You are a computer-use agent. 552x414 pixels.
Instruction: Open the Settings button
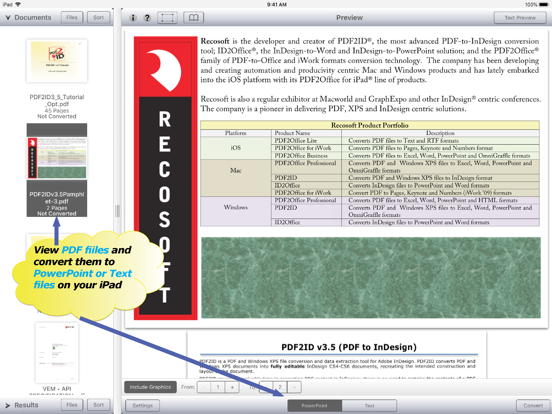tap(143, 406)
